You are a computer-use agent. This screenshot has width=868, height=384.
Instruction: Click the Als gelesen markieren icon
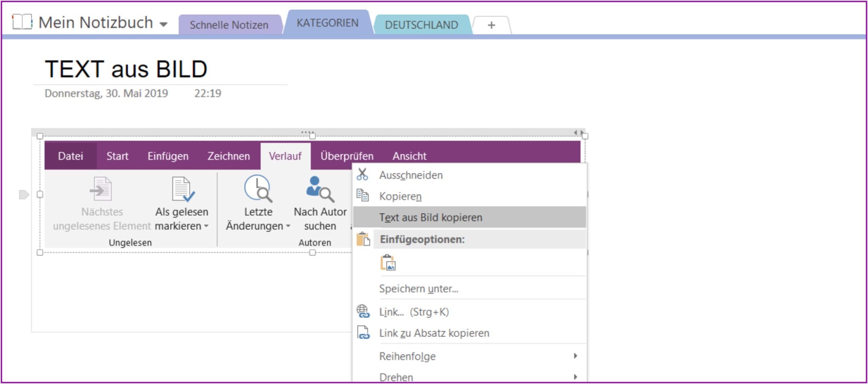(183, 189)
